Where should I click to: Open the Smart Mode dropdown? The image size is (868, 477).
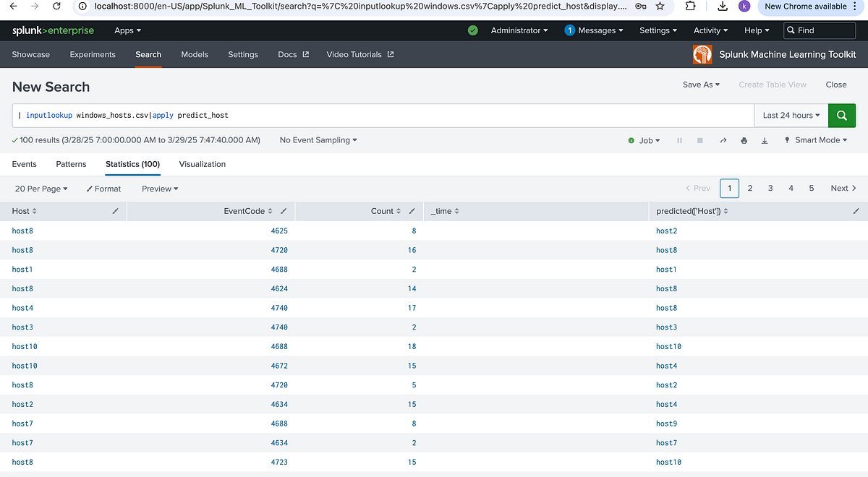coord(816,140)
